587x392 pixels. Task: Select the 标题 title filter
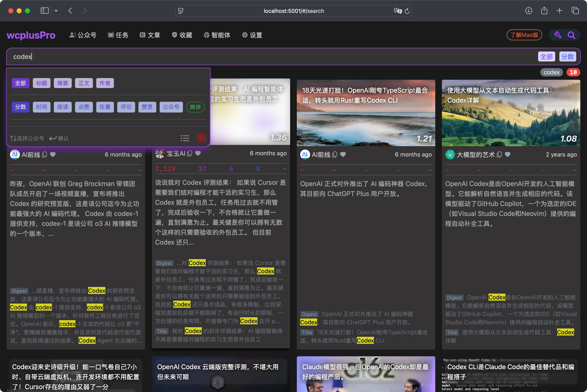pos(42,83)
